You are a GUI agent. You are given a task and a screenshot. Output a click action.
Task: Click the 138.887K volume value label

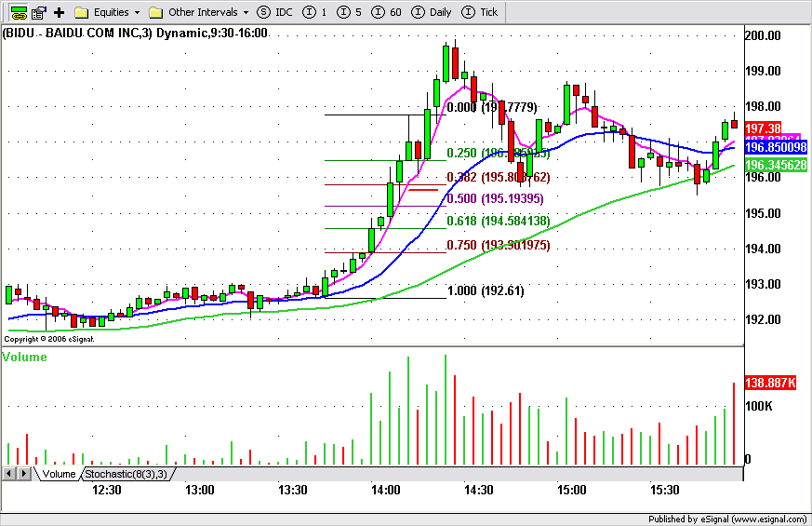click(x=770, y=383)
